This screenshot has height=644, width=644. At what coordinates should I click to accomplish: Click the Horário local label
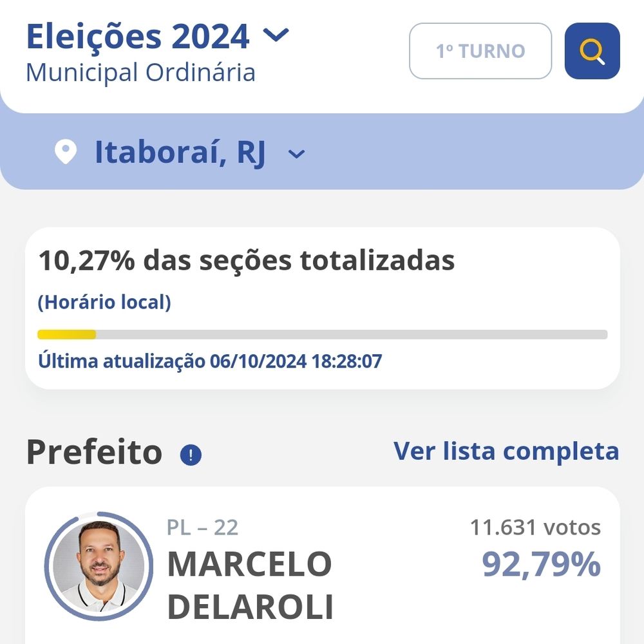click(x=104, y=302)
